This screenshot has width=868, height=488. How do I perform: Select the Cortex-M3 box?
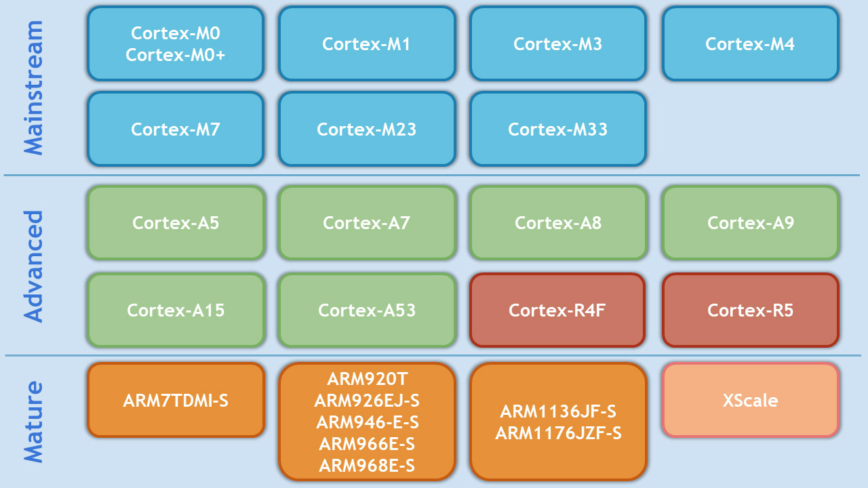558,43
